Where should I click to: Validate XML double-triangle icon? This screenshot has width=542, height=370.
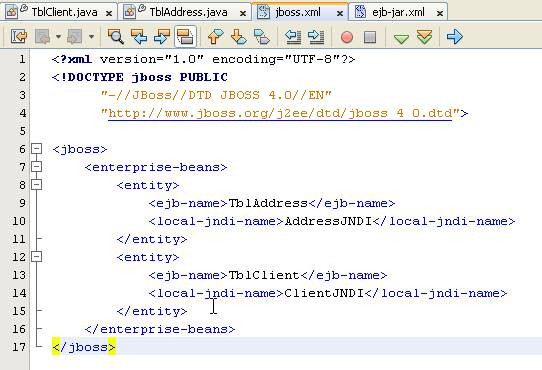pos(424,37)
